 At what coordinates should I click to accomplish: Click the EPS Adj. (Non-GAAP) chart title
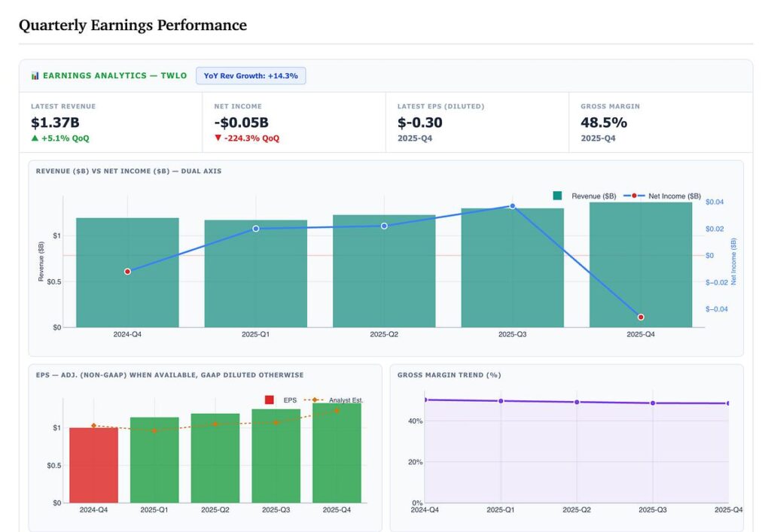click(169, 375)
